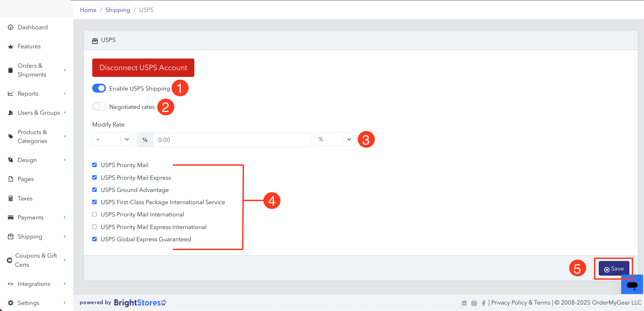This screenshot has height=311, width=644.
Task: Open the percent unit type dropdown
Action: [335, 139]
